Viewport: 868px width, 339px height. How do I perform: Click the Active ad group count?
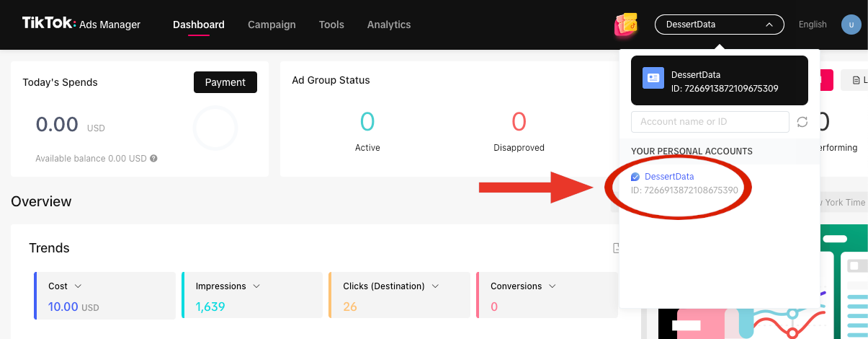[367, 122]
